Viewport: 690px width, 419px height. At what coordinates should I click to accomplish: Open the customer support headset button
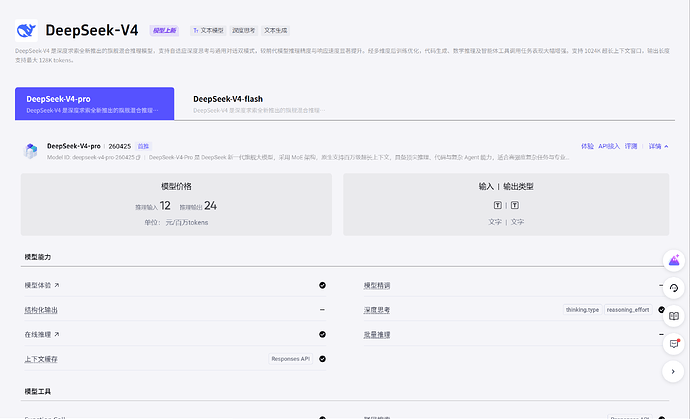pos(674,288)
